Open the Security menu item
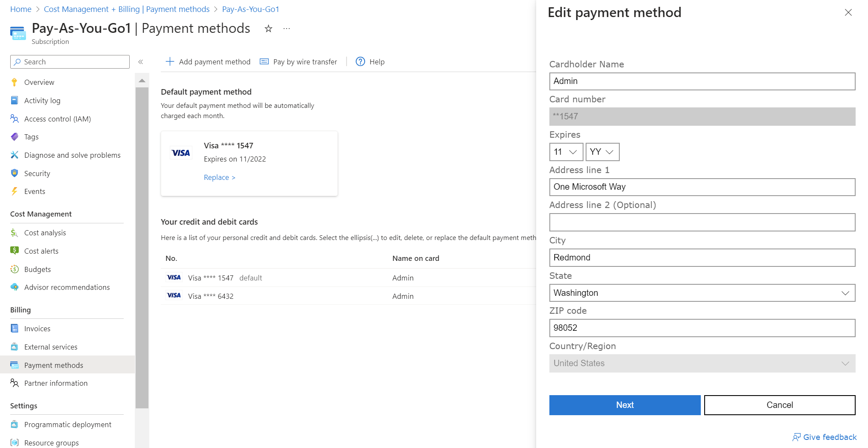The height and width of the screenshot is (448, 868). tap(37, 173)
